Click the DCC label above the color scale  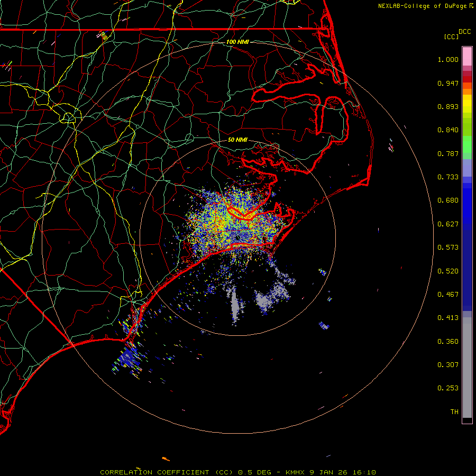tap(464, 32)
